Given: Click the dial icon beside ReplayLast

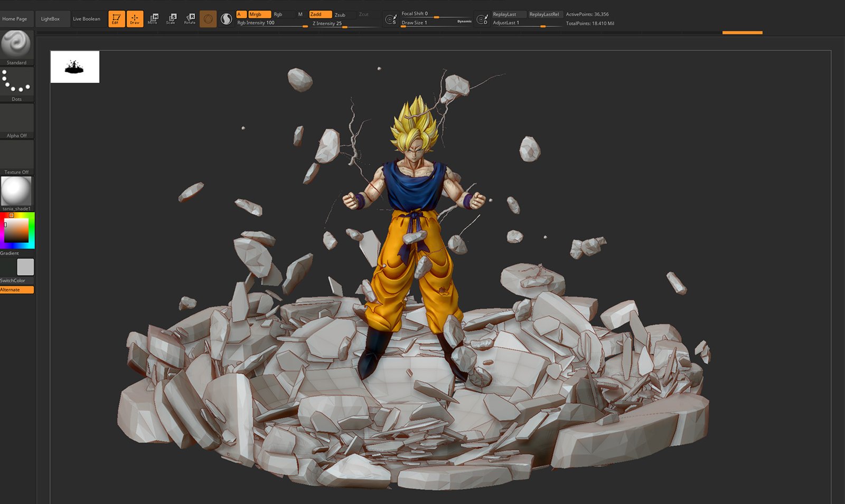Looking at the screenshot, I should pos(482,20).
